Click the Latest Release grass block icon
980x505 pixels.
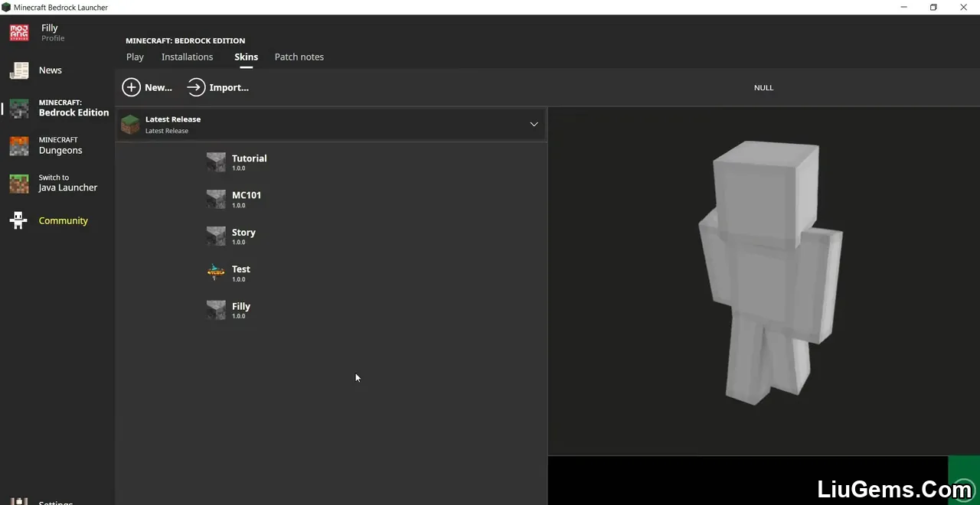point(131,124)
